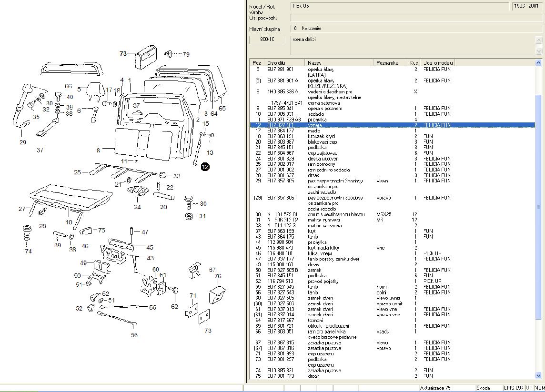
Task: Select row EU7 827 505 B zamek
Action: point(393,270)
